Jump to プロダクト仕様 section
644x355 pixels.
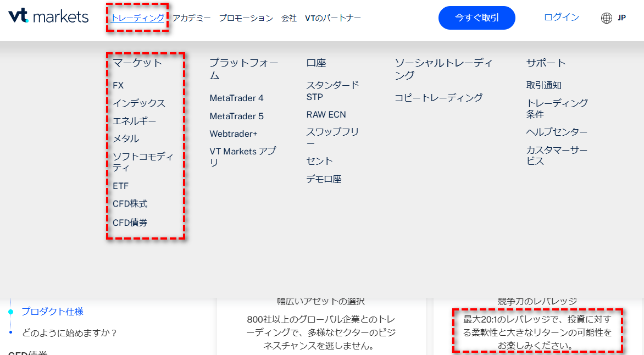52,312
